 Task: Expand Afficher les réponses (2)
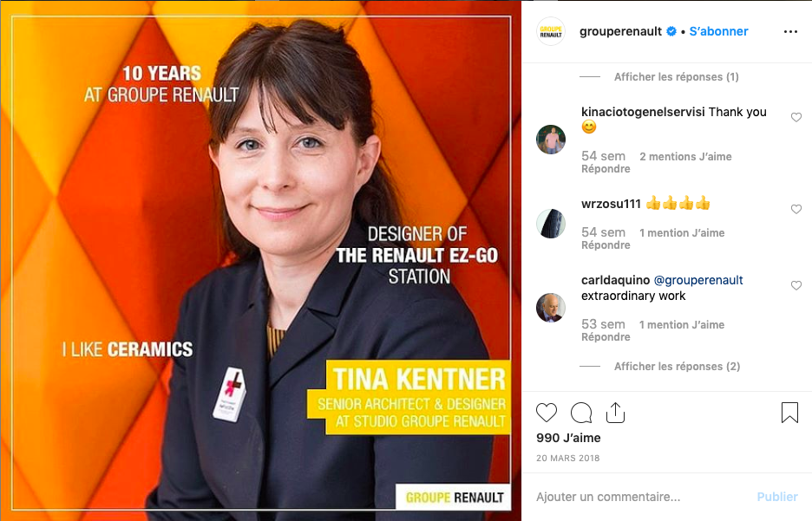(677, 367)
